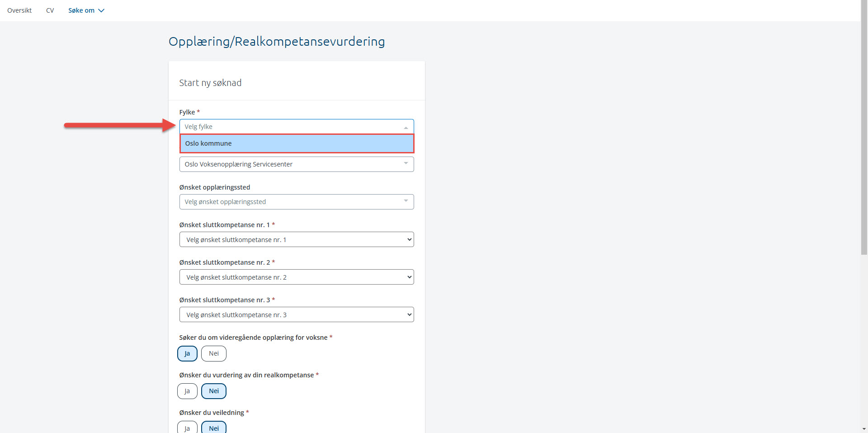Click the Fylke dropdown collapse arrow
The image size is (868, 433).
click(x=406, y=127)
